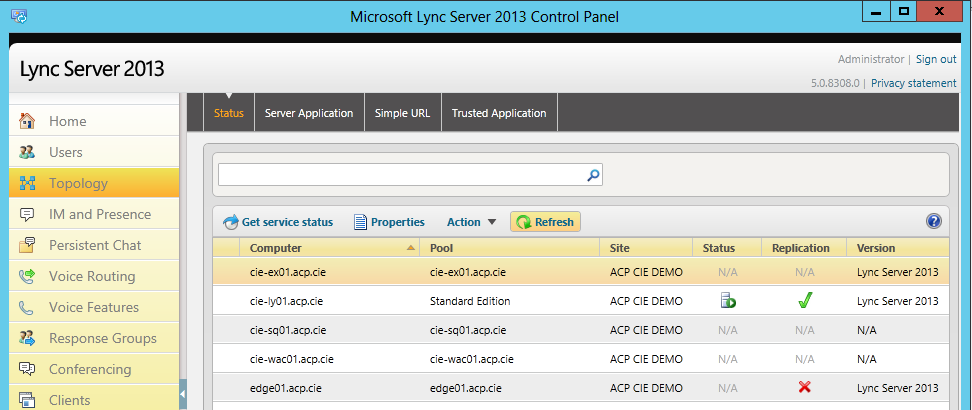Open the Privacy statement link
The image size is (972, 410).
click(914, 83)
